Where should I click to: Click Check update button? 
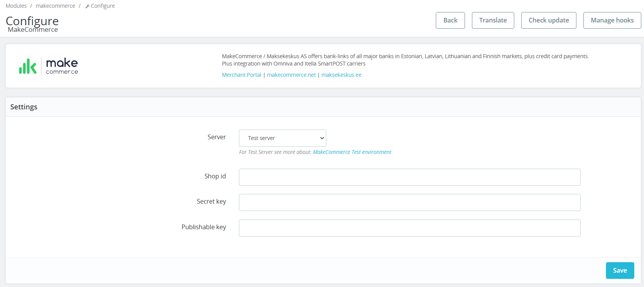[x=548, y=20]
